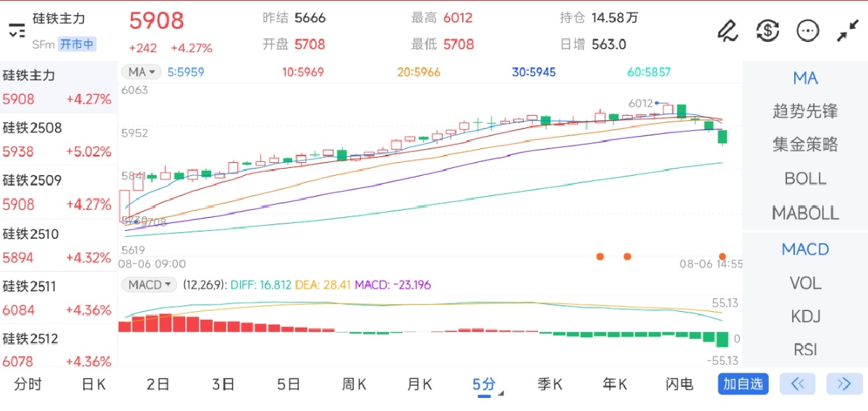868x411 pixels.
Task: Tap the trade dollar-cycle icon
Action: click(767, 30)
